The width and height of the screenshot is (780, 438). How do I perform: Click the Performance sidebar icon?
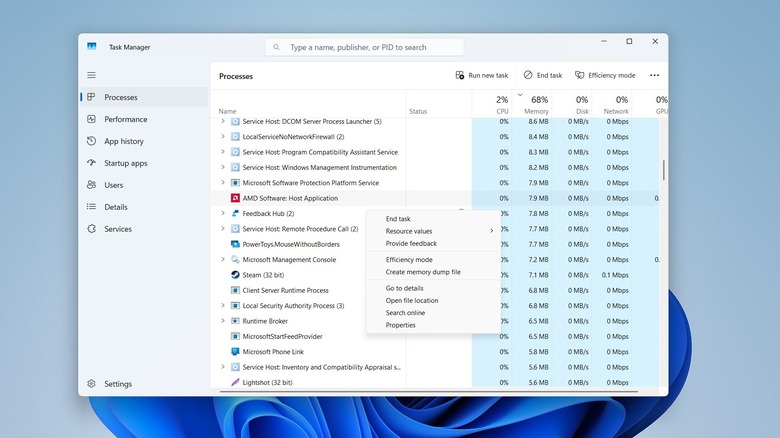91,119
